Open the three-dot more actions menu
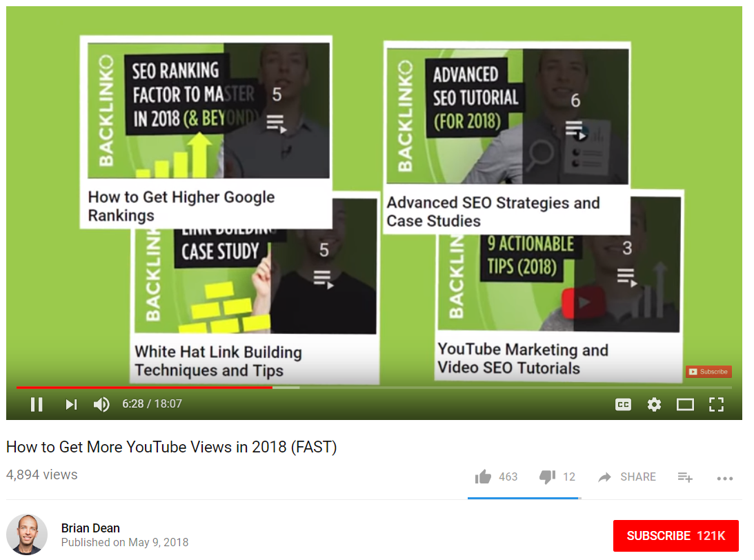Viewport: 754px width, 560px height. [x=724, y=479]
